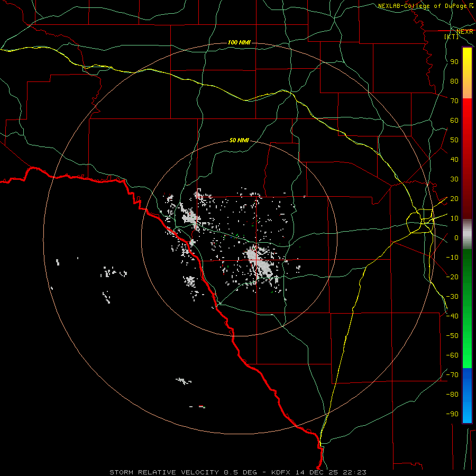The image size is (476, 476).
Task: Click the 40 value on velocity scale
Action: [454, 160]
